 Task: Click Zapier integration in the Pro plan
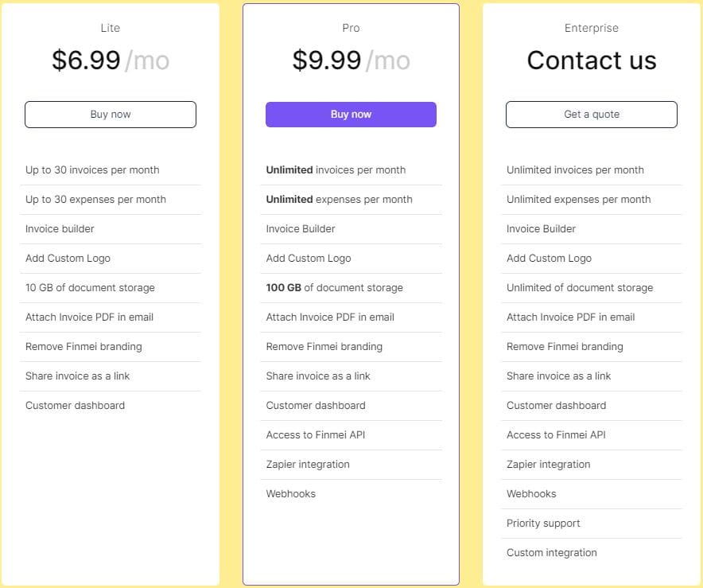point(308,465)
